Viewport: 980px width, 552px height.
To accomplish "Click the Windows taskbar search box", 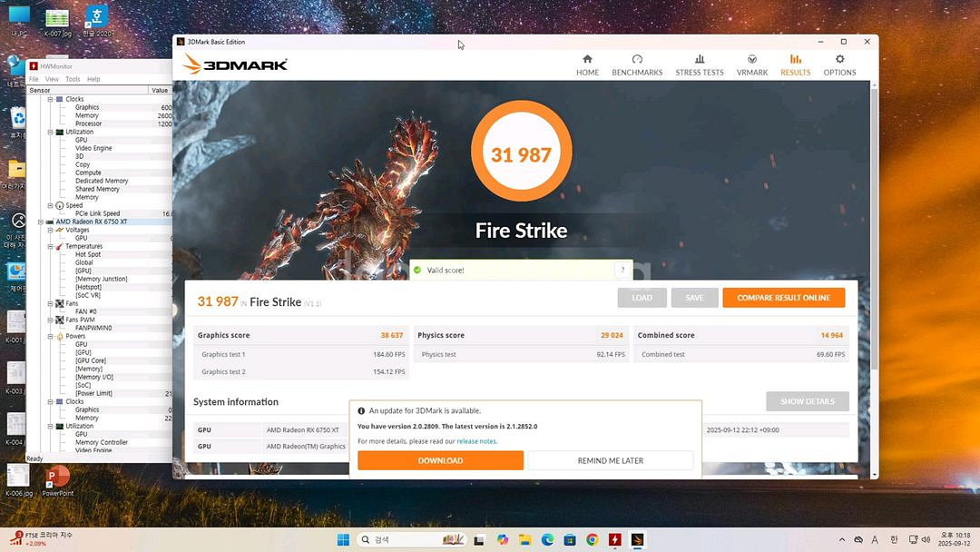I will coord(412,539).
